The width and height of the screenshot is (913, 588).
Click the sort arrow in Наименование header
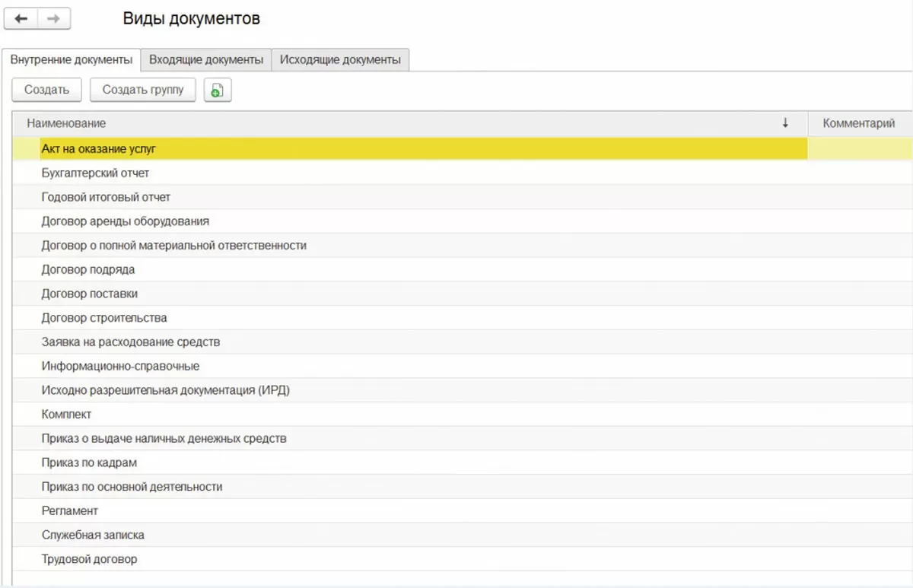[785, 123]
